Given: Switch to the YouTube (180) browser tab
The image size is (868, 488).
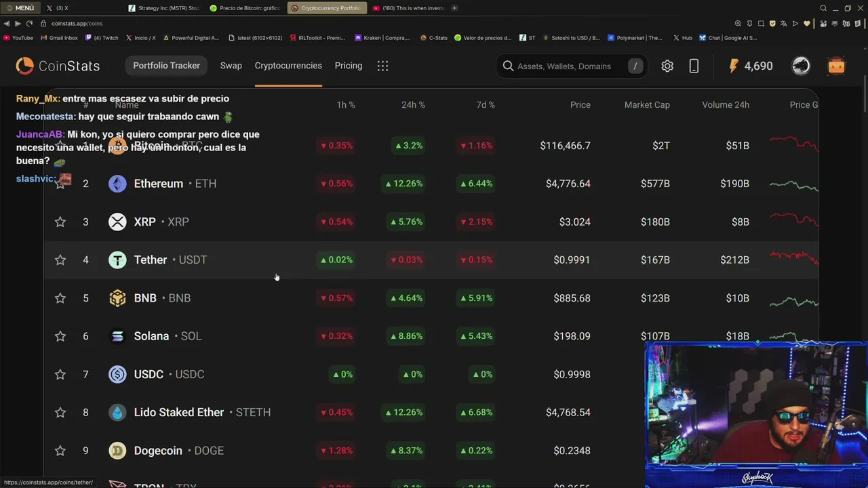Looking at the screenshot, I should point(409,8).
